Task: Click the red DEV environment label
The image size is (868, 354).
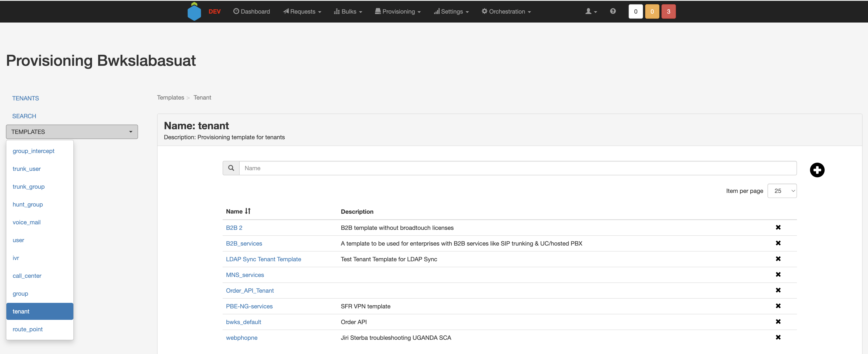Action: [x=214, y=11]
